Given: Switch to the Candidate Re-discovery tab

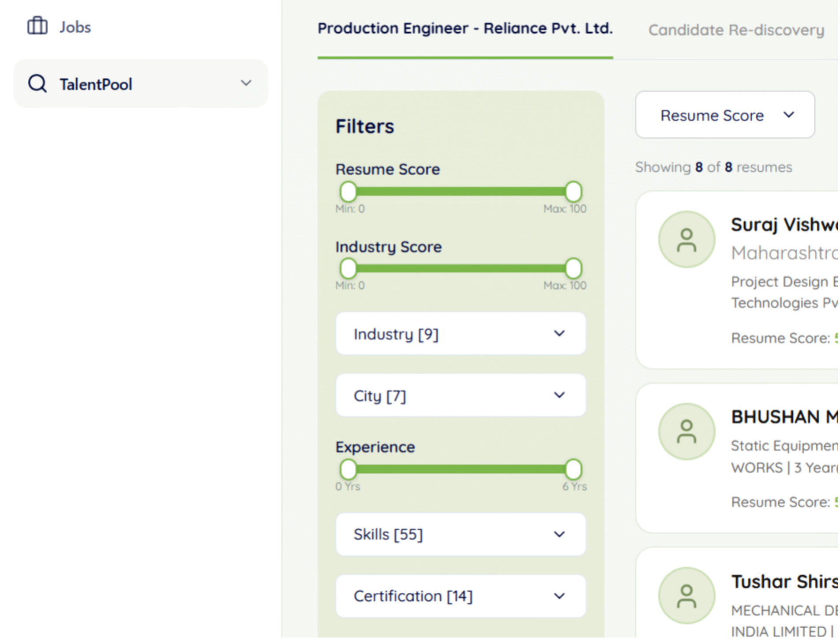Looking at the screenshot, I should coord(736,30).
